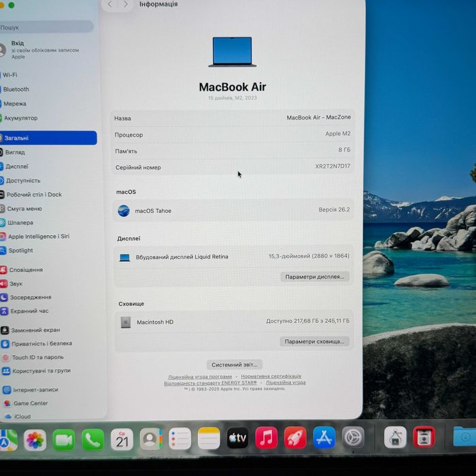The width and height of the screenshot is (476, 476).
Task: Open Ліцензійна угода програми link
Action: click(200, 377)
